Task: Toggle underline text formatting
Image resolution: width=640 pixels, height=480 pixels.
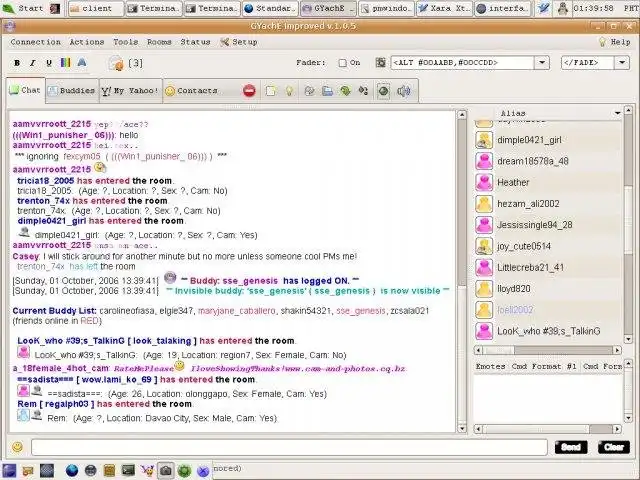Action: click(x=49, y=63)
